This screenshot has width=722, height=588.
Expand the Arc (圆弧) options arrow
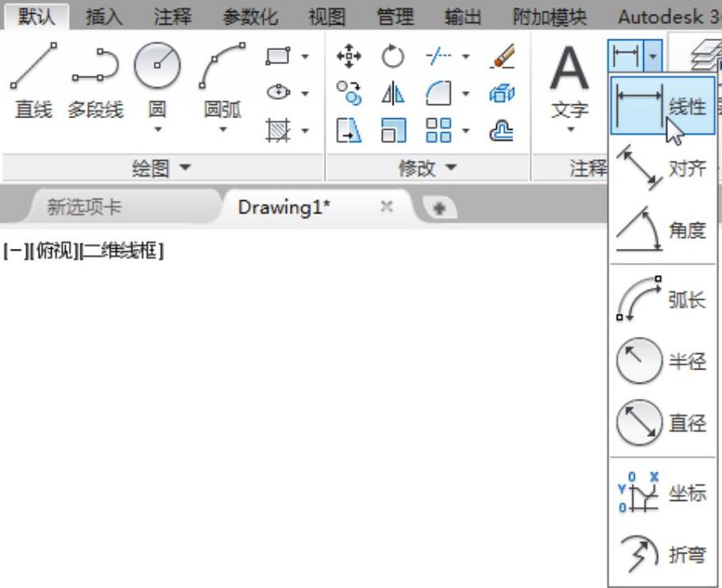point(223,130)
